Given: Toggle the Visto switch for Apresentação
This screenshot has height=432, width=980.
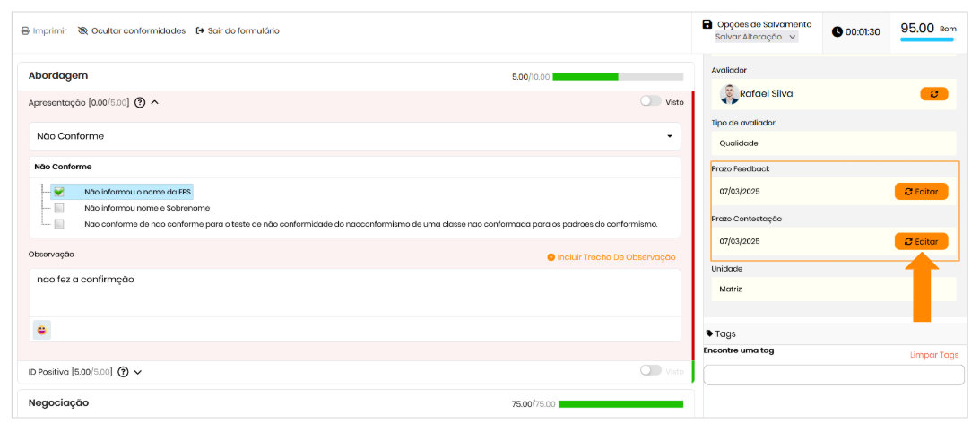Looking at the screenshot, I should click(x=650, y=101).
